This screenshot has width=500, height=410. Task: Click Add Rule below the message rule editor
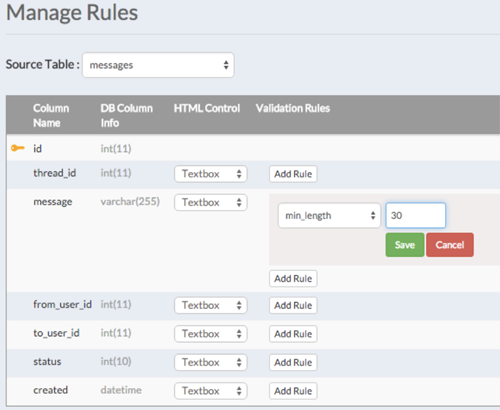tap(293, 279)
